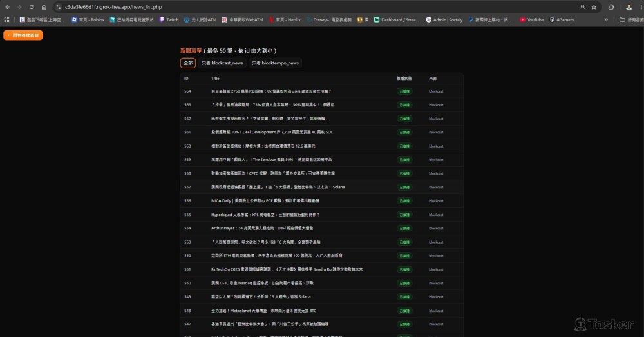View site information for the ngrok page
The height and width of the screenshot is (337, 644).
(x=58, y=6)
